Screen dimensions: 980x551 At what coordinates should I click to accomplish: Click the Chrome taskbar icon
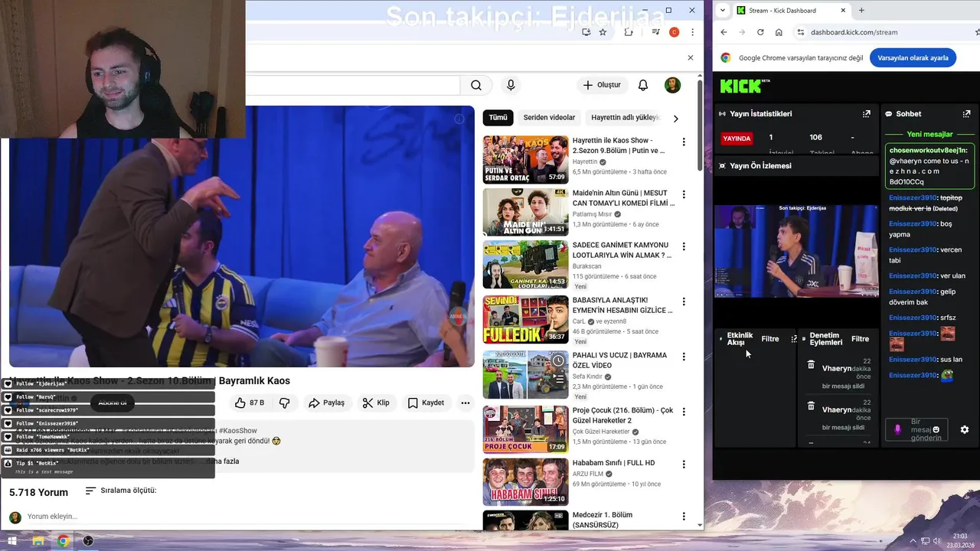[x=63, y=541]
